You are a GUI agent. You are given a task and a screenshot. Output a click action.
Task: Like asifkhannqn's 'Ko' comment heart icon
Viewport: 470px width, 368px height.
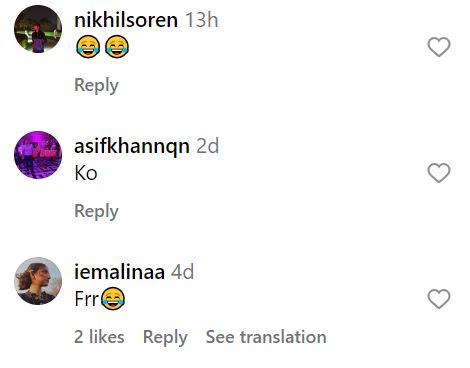[439, 173]
